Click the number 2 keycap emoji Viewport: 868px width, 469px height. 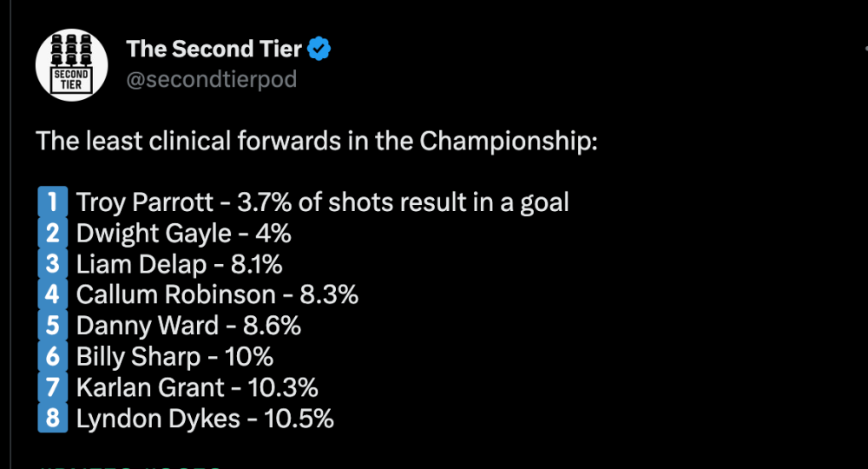(52, 234)
